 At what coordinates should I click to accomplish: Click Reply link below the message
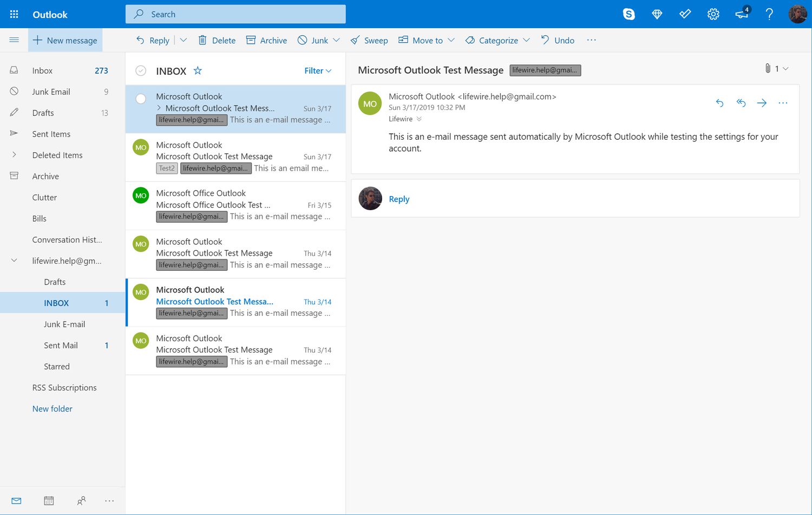click(399, 199)
